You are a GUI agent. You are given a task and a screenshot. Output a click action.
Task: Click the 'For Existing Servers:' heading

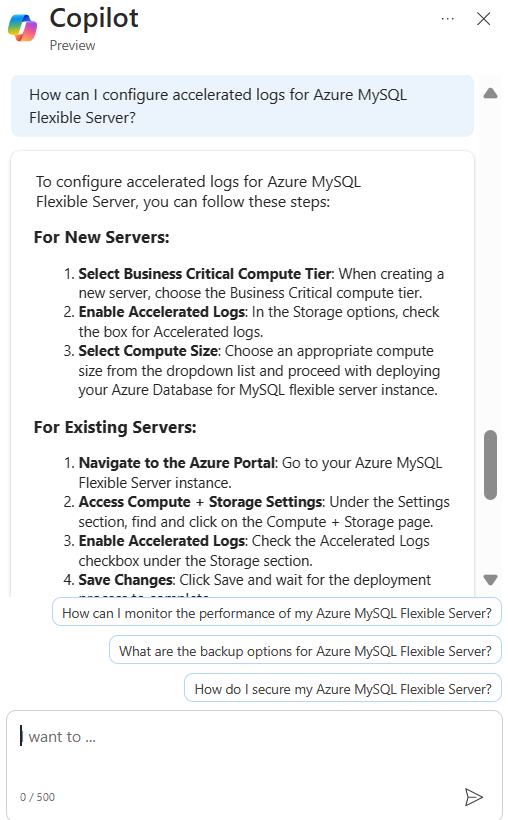pos(115,427)
